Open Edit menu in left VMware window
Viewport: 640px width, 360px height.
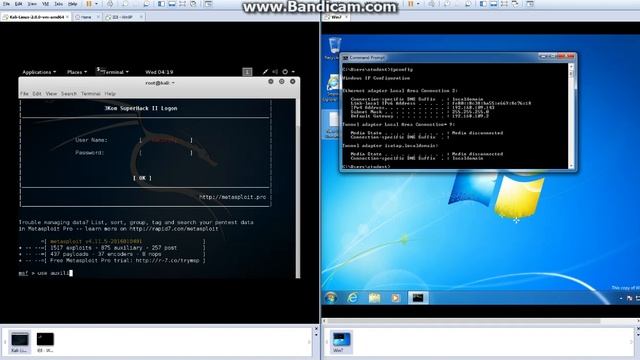click(19, 4)
